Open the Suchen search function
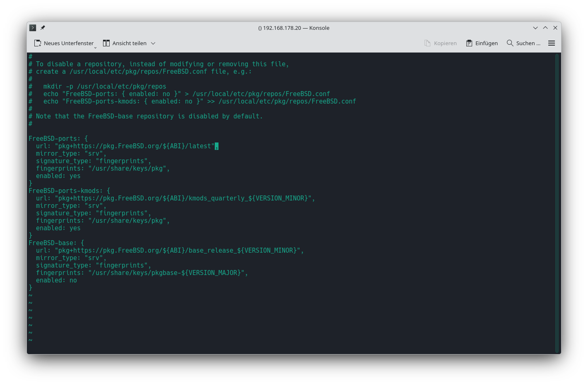 pyautogui.click(x=523, y=43)
